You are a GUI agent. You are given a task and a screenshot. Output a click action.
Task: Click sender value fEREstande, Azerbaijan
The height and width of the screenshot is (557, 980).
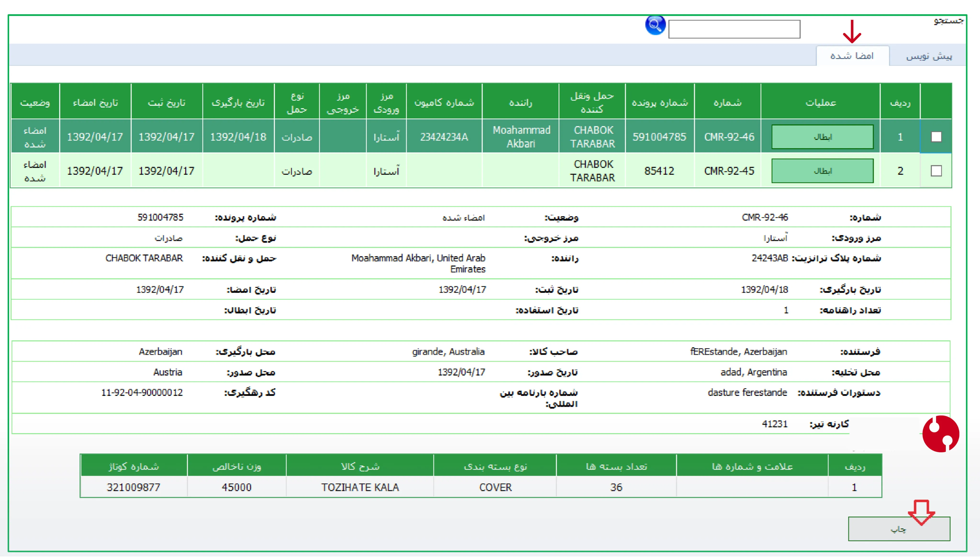tap(739, 352)
